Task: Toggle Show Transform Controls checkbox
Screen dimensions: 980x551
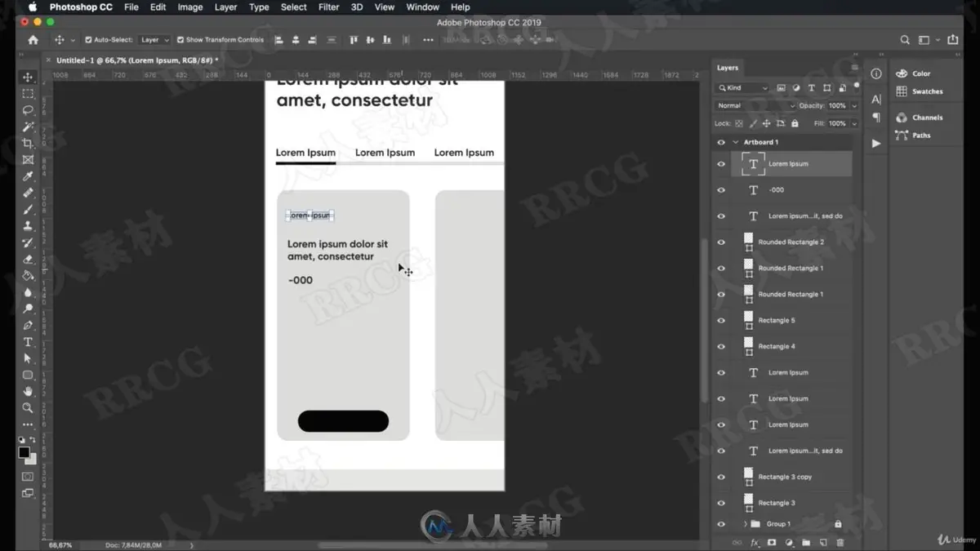Action: 180,40
